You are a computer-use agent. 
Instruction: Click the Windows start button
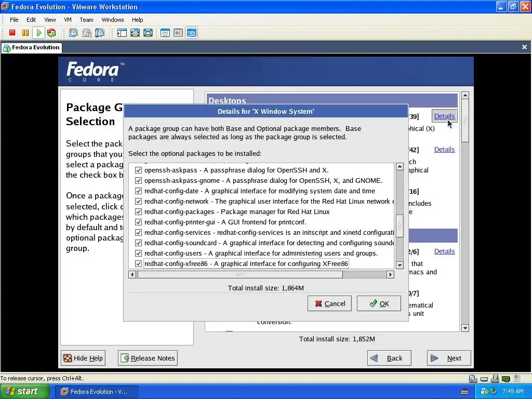pyautogui.click(x=25, y=392)
